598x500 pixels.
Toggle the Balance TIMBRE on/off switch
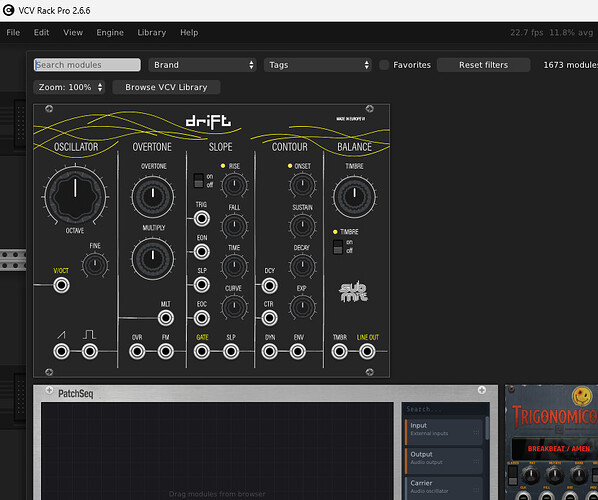click(x=338, y=247)
